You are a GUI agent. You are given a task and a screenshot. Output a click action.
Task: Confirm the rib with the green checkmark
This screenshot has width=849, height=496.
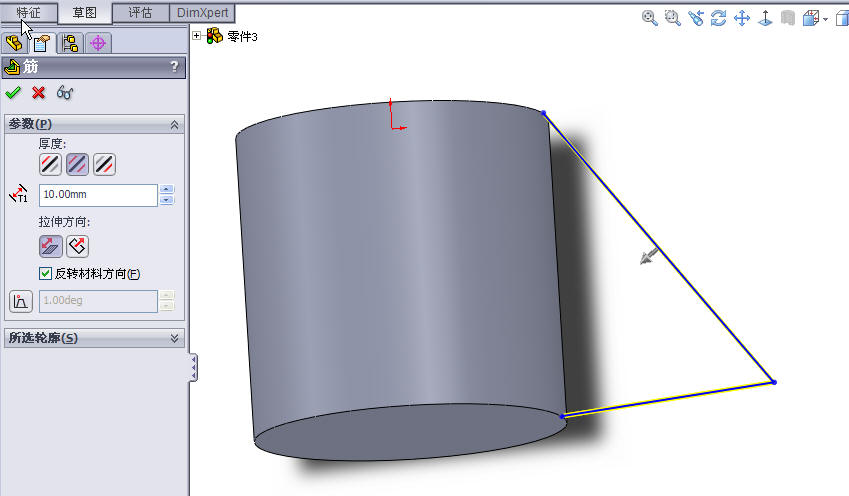click(x=13, y=93)
